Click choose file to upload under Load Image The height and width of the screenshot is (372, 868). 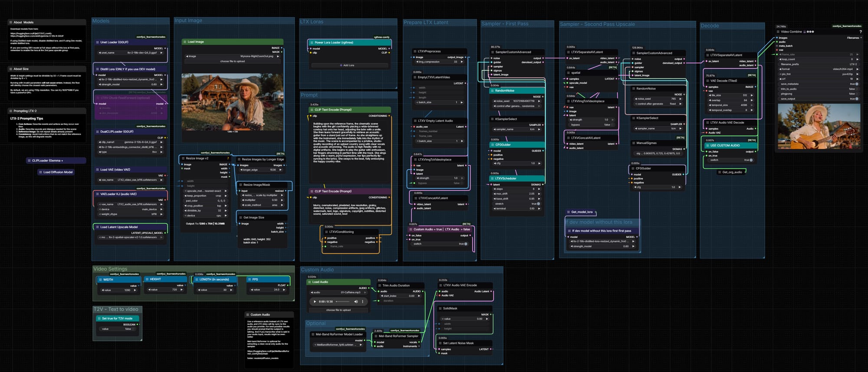(233, 61)
